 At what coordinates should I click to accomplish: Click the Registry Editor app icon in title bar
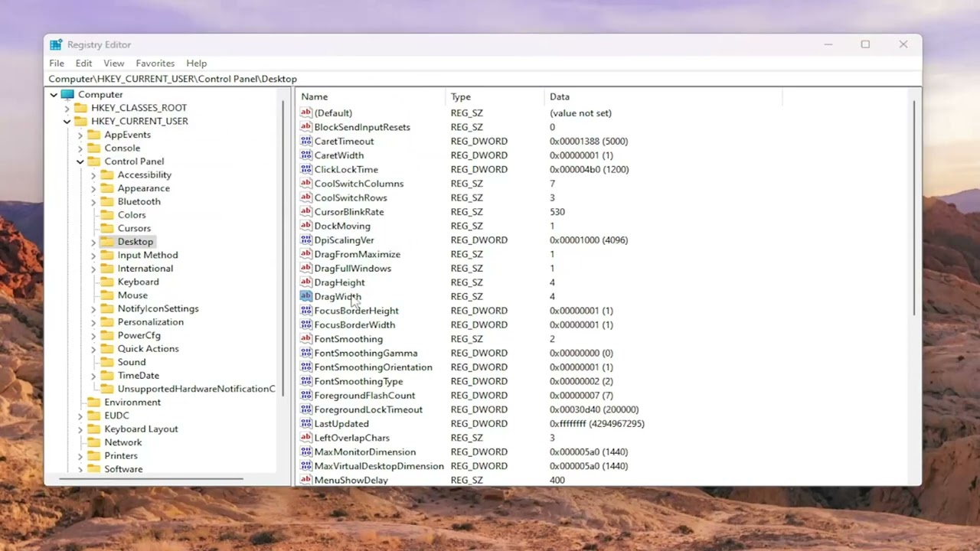click(55, 44)
